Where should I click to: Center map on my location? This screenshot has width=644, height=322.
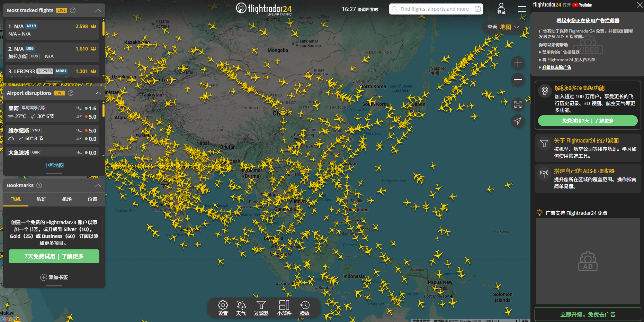[518, 121]
